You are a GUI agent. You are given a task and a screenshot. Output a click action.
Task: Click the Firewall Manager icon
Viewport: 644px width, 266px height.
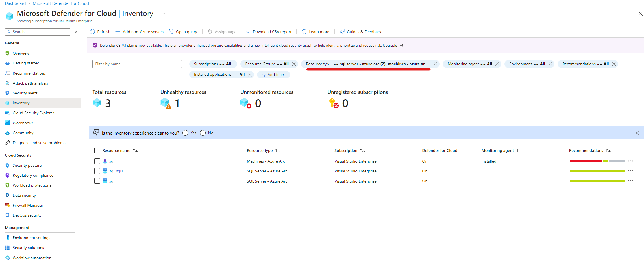pos(8,205)
